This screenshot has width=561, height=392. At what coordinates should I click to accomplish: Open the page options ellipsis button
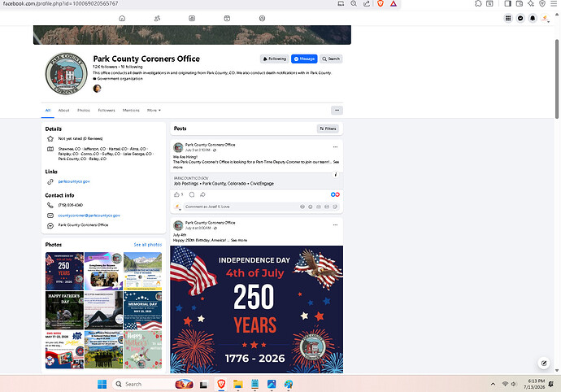point(337,111)
